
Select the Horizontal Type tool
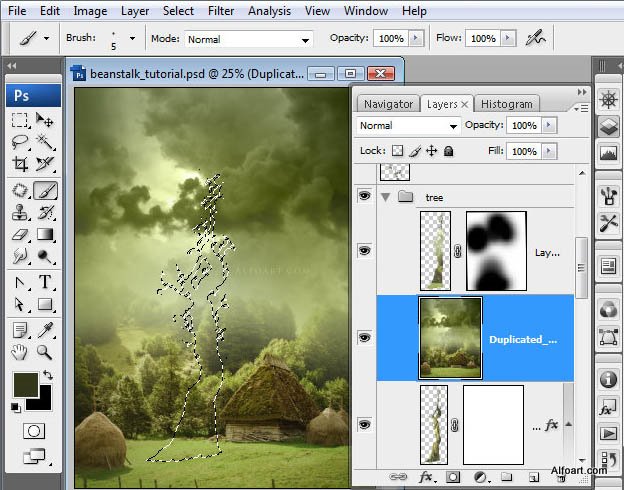pyautogui.click(x=45, y=282)
